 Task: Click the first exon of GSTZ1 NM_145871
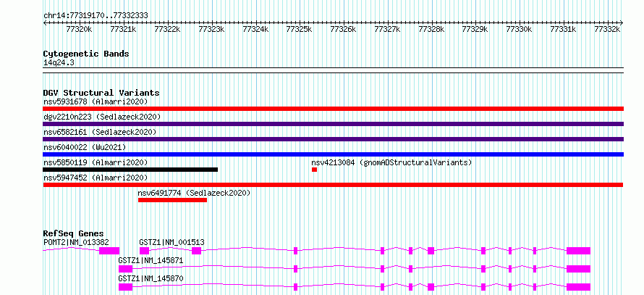126,269
